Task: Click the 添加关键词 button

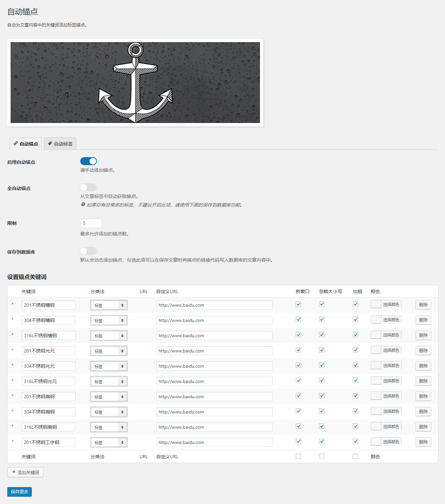Action: [x=25, y=472]
